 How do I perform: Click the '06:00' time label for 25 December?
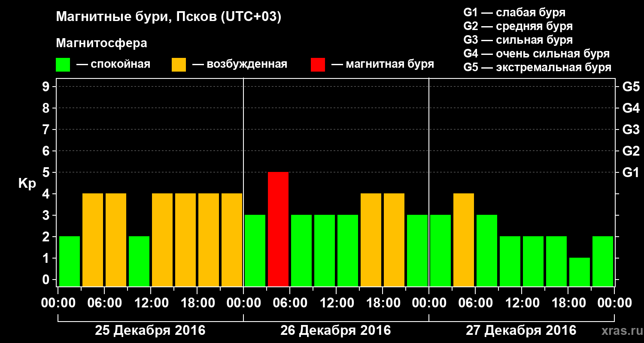click(x=104, y=303)
